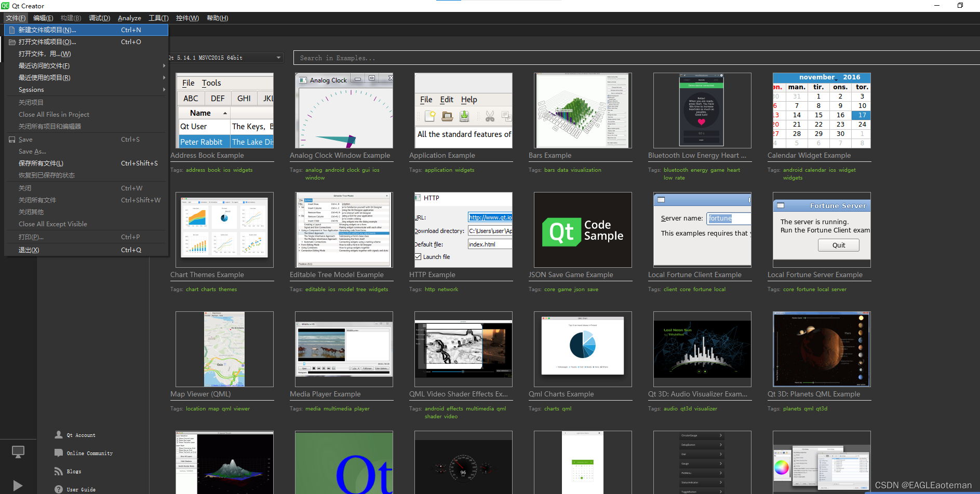This screenshot has height=494, width=980.
Task: Click the 'network' tag under HTTP Example
Action: [x=448, y=290]
